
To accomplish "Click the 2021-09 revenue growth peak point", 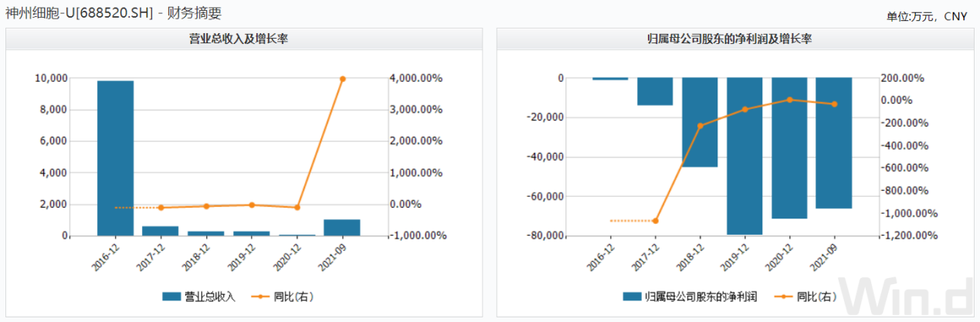I will 342,79.
